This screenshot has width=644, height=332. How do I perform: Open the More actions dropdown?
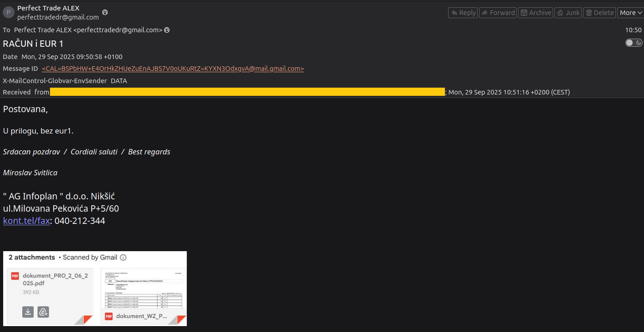click(630, 13)
